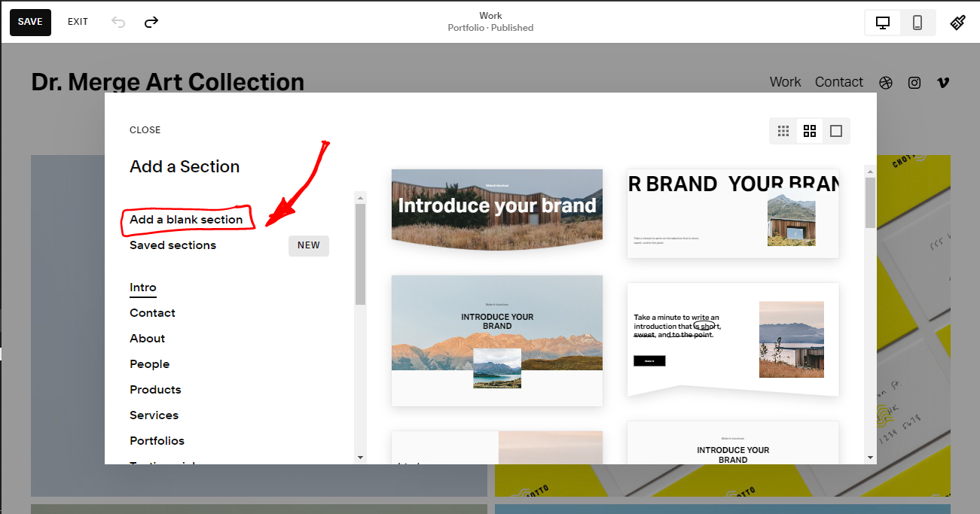Click the 'Portfolio · Published' status text
Image resolution: width=980 pixels, height=514 pixels.
point(490,28)
